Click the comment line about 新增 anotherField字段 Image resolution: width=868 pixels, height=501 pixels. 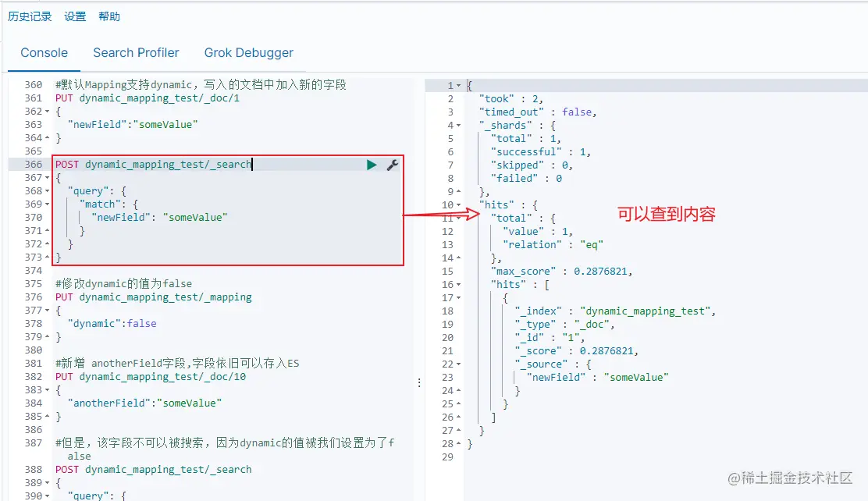coord(177,364)
